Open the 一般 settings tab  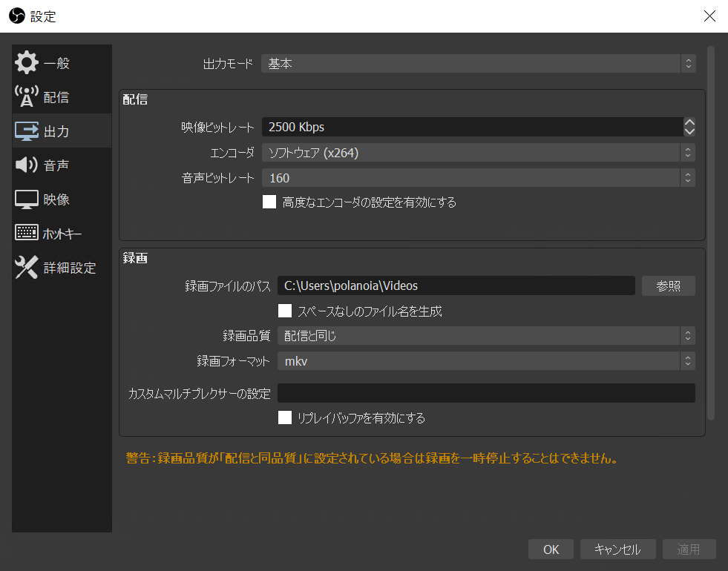click(x=62, y=62)
